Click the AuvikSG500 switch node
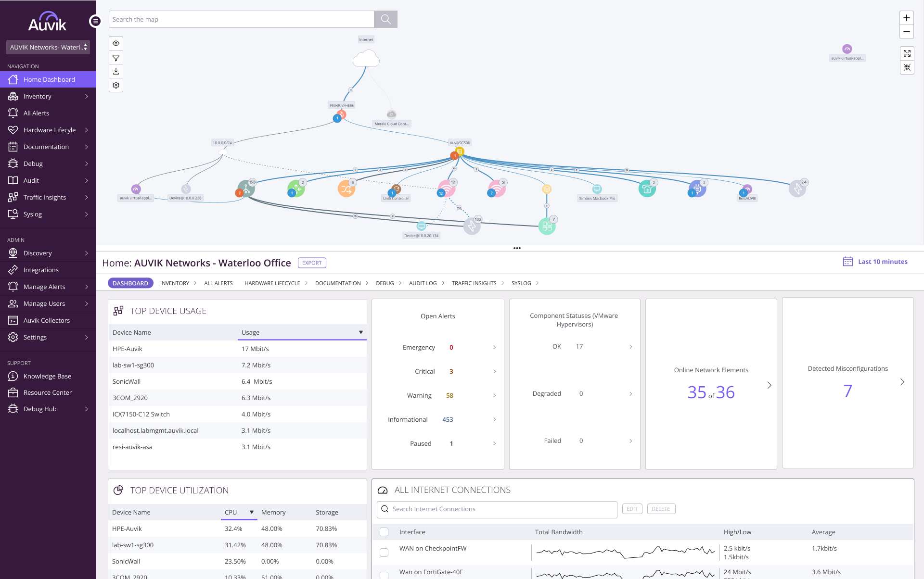The height and width of the screenshot is (579, 924). coord(460,151)
